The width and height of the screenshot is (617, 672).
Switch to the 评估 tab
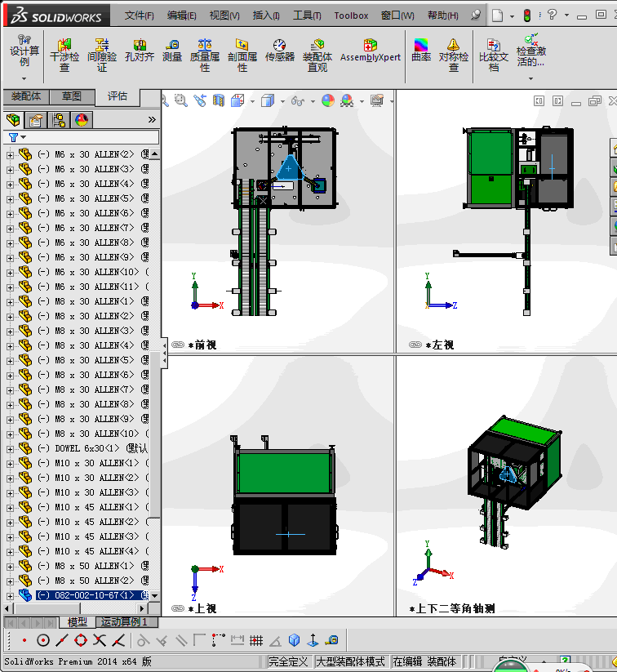(118, 96)
